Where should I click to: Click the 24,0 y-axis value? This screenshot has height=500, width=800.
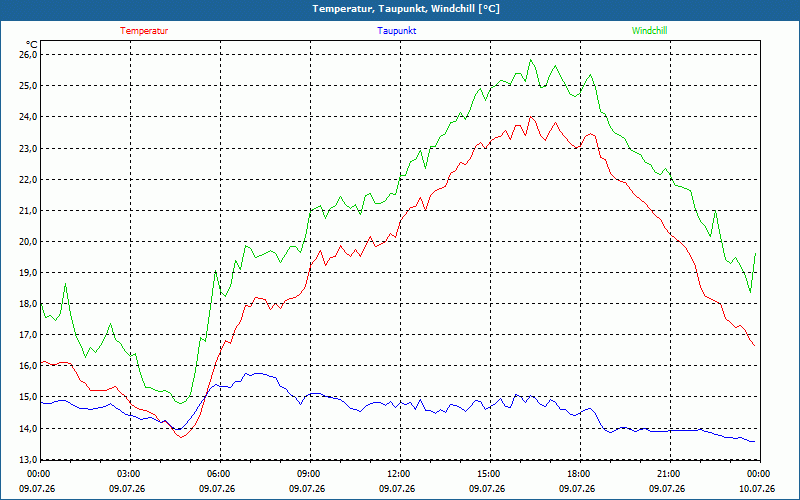pos(28,117)
